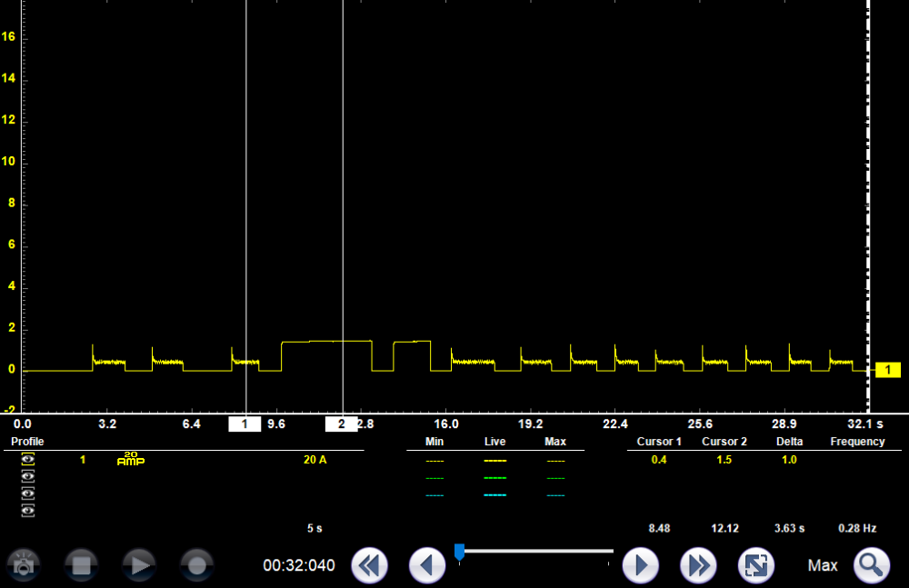This screenshot has width=909, height=588.
Task: Click the record button
Action: pos(196,565)
